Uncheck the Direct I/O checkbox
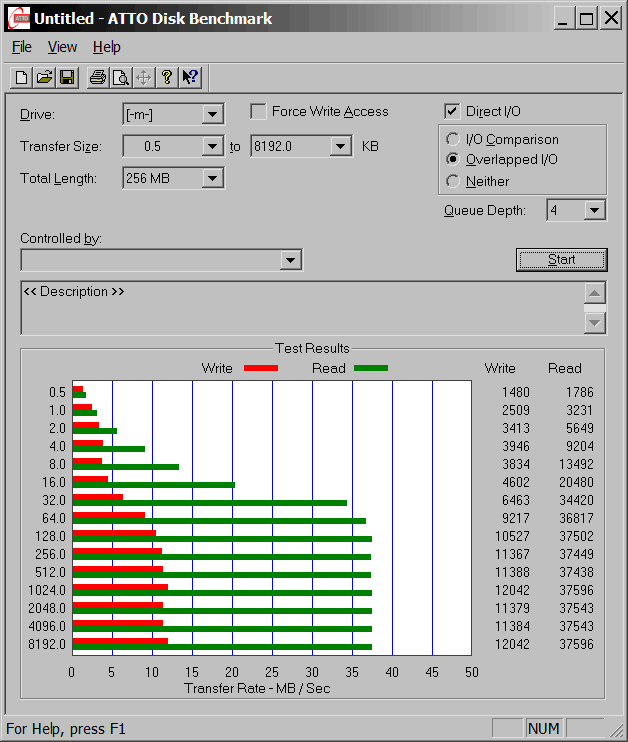The width and height of the screenshot is (628, 742). (452, 112)
